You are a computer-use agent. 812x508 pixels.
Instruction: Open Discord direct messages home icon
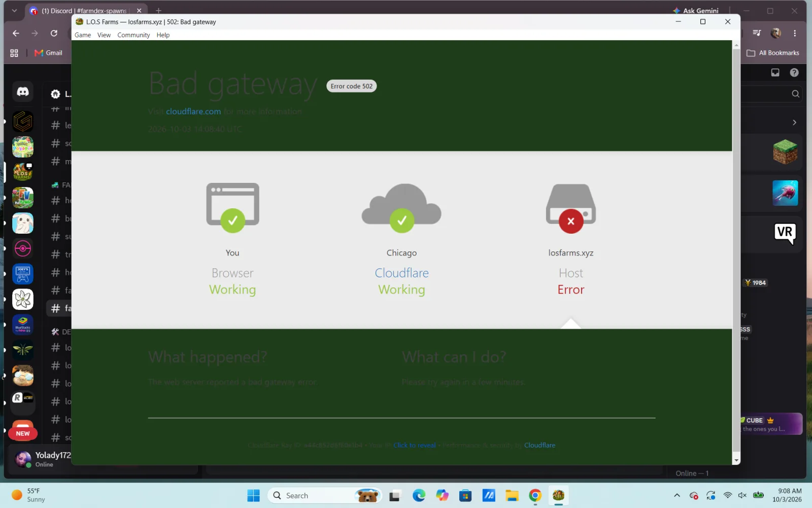coord(23,92)
